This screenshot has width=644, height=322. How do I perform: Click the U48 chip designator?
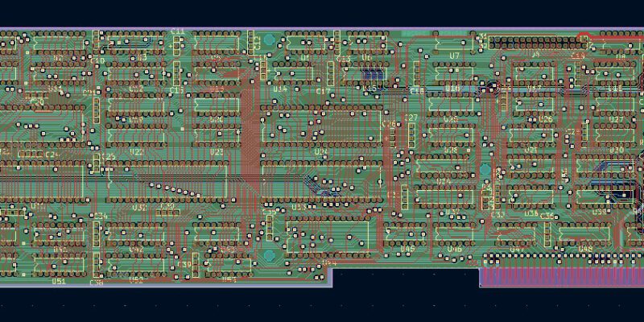point(585,249)
